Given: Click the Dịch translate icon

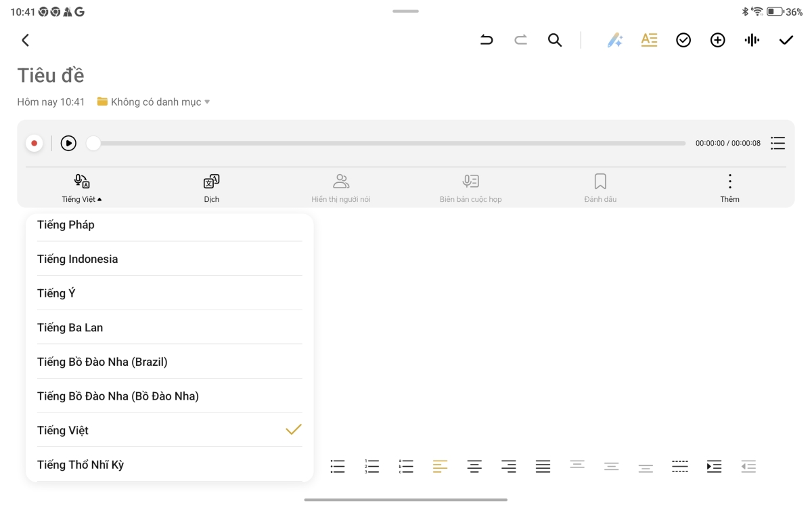Looking at the screenshot, I should coord(211,182).
